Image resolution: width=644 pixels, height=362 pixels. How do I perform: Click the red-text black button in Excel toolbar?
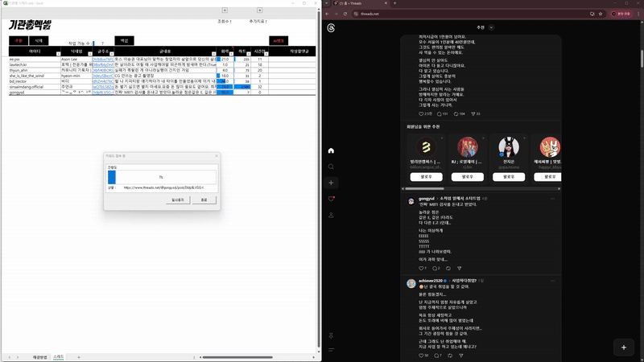click(x=19, y=41)
